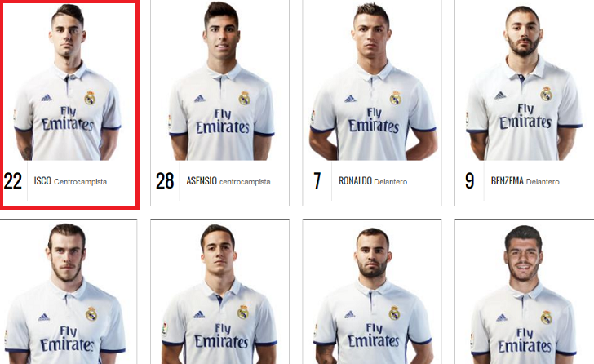Image resolution: width=594 pixels, height=364 pixels.
Task: Open the unlabeled card with the smiling player
Action: point(525,291)
